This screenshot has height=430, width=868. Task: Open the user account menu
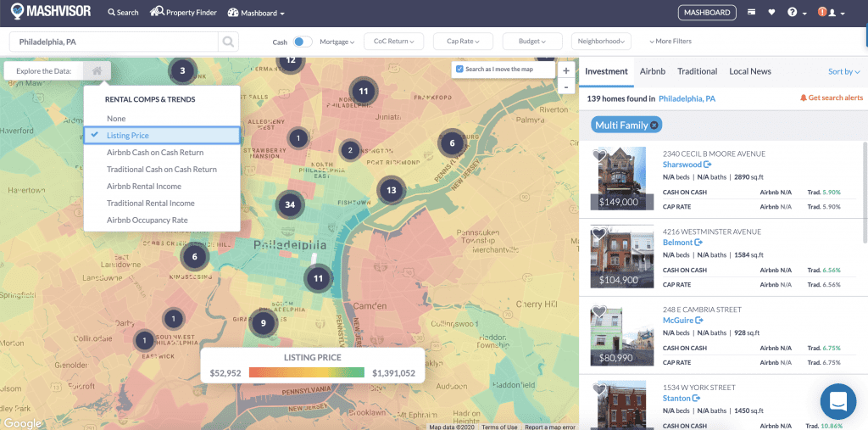(x=836, y=12)
